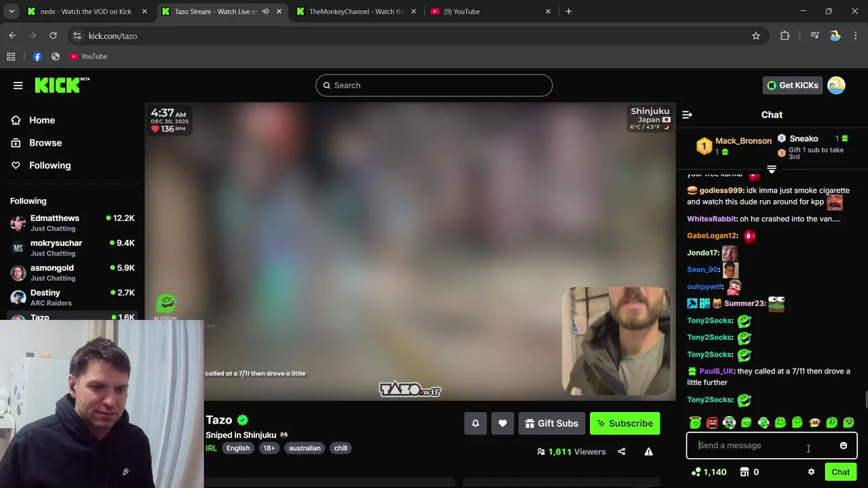Share the stream via share icon
868x488 pixels.
point(622,451)
